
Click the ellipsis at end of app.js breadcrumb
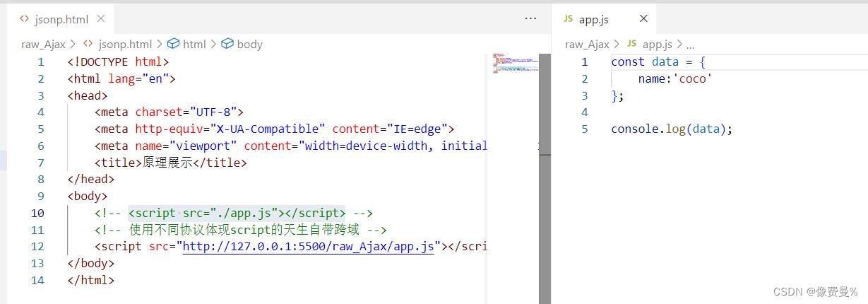(x=690, y=45)
